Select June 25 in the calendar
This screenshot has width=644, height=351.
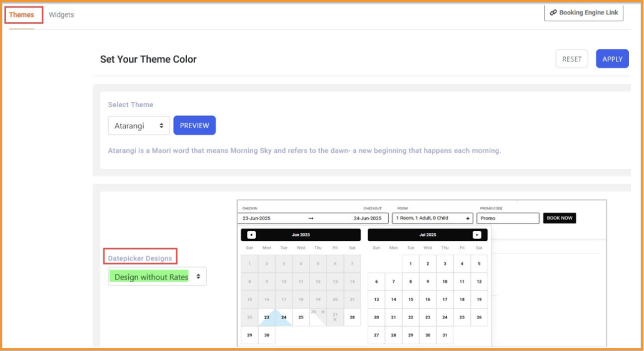click(301, 317)
